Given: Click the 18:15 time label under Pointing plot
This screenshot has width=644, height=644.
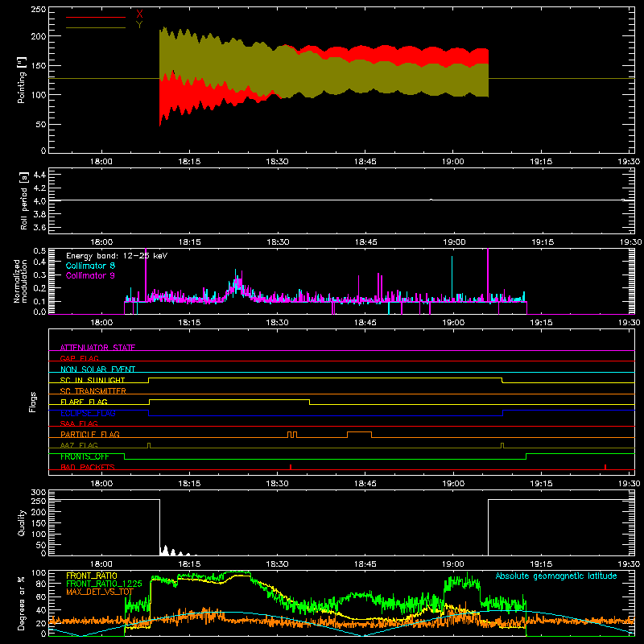Looking at the screenshot, I should 189,162.
